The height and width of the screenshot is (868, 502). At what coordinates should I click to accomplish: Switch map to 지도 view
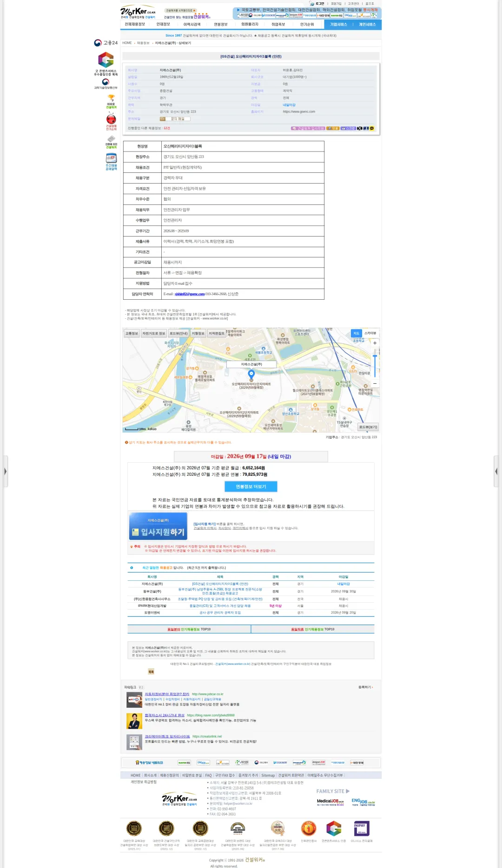click(x=356, y=333)
